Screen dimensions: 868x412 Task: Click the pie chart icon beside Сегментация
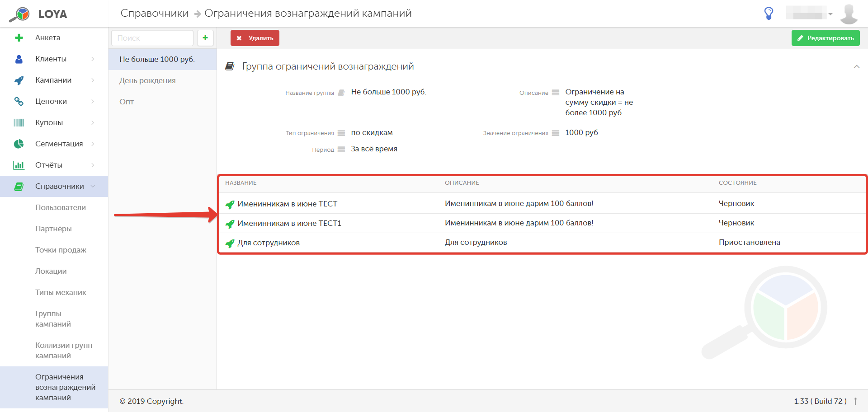19,144
